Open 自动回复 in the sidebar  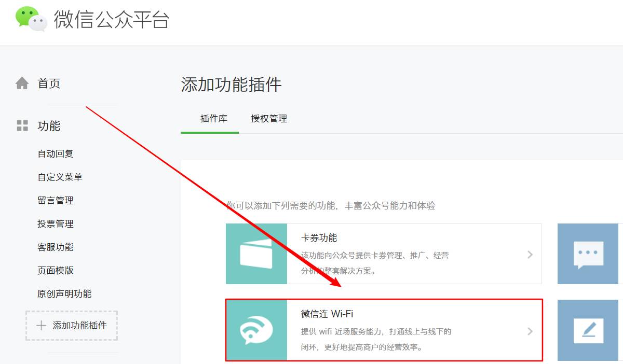point(56,154)
